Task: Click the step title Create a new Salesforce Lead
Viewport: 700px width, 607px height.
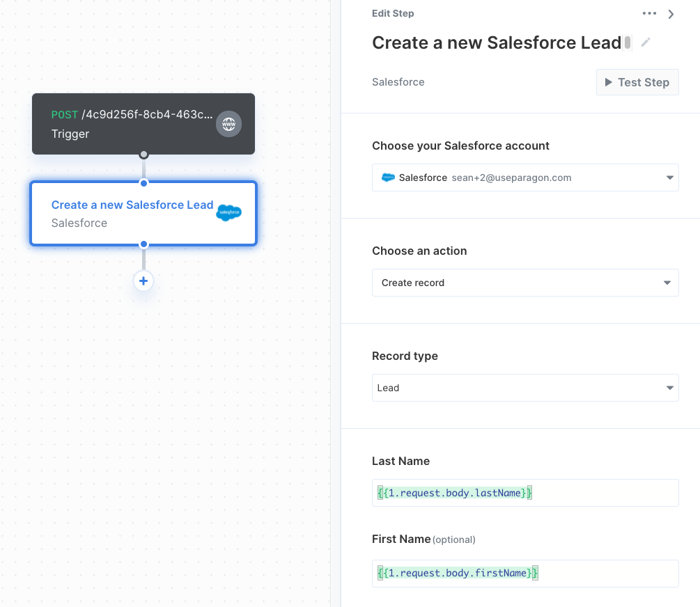Action: click(497, 43)
